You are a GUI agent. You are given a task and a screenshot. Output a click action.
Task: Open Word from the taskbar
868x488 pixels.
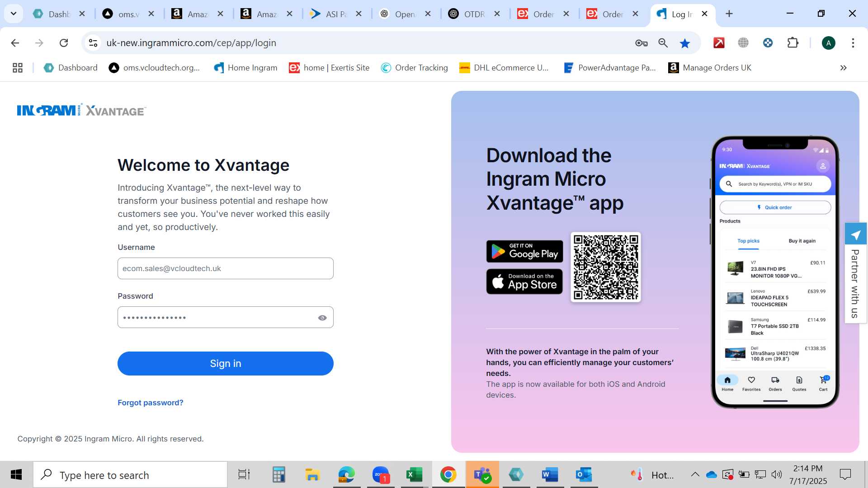coord(550,475)
